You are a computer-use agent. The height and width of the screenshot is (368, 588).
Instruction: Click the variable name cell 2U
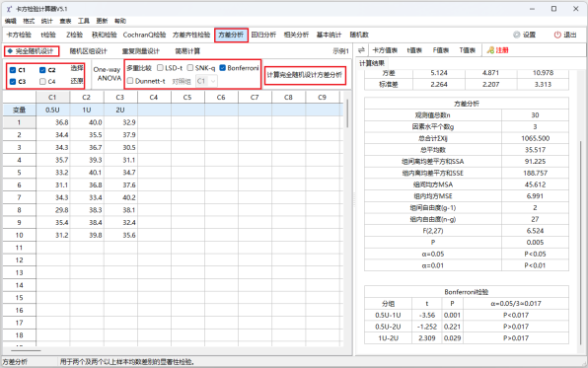[120, 110]
